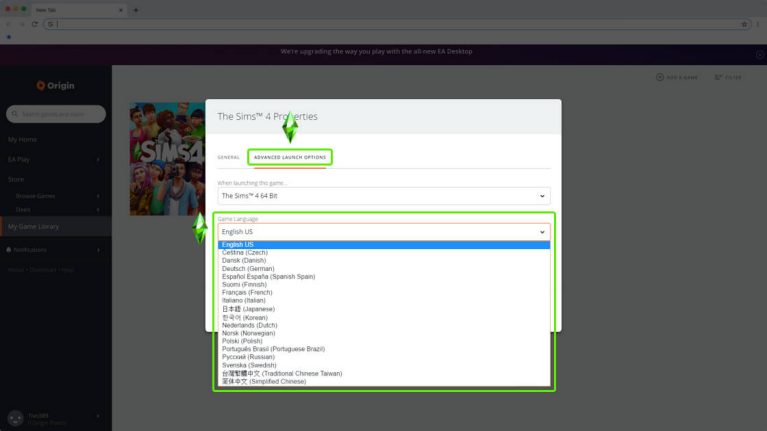767x431 pixels.
Task: Click the Origin logo in the sidebar
Action: click(x=55, y=86)
